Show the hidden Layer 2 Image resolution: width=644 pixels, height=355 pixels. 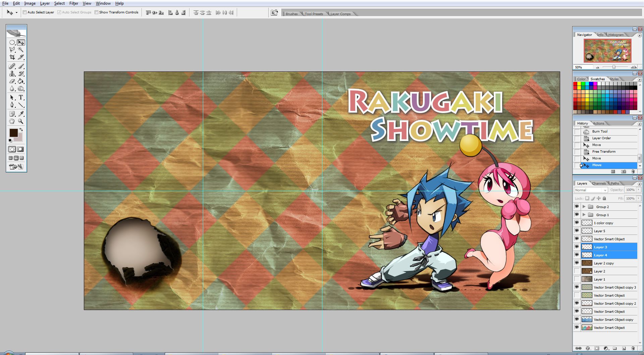[x=577, y=271]
